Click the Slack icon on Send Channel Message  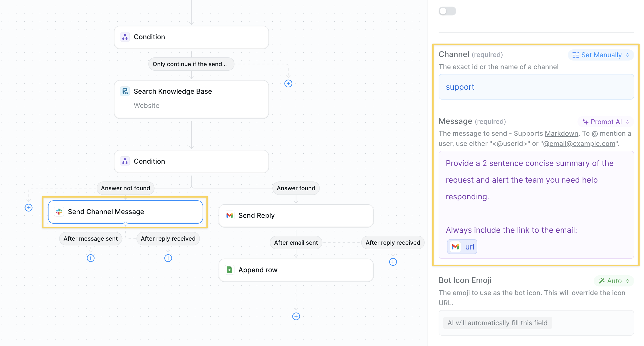coord(59,212)
